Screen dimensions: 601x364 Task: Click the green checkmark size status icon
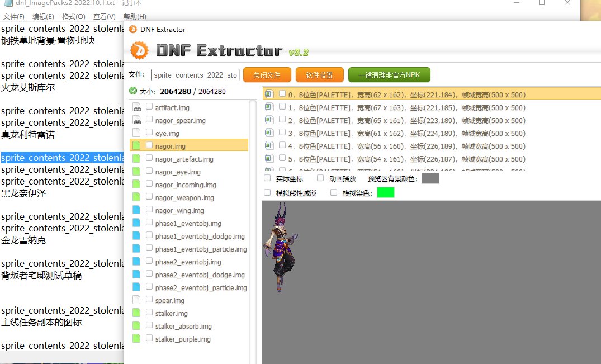[x=133, y=91]
